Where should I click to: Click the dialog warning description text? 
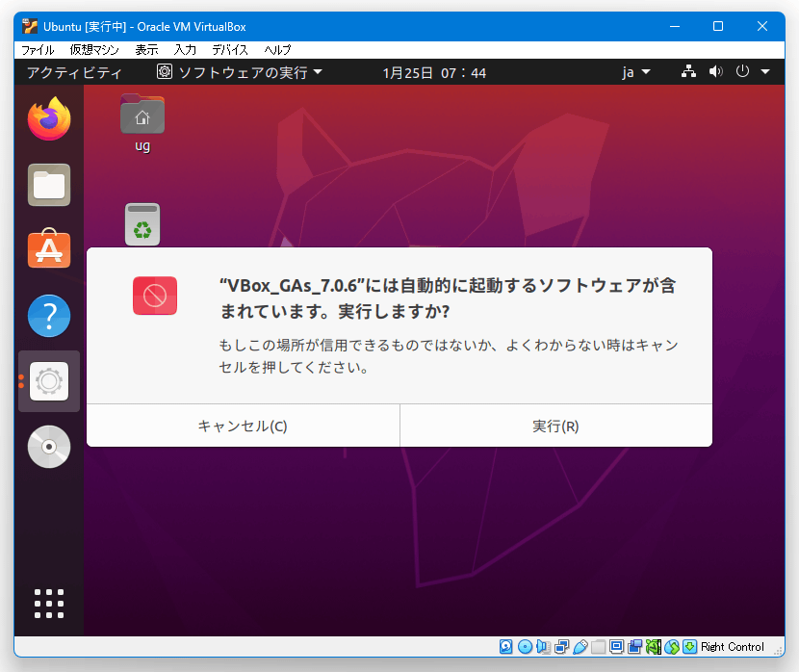tap(448, 356)
